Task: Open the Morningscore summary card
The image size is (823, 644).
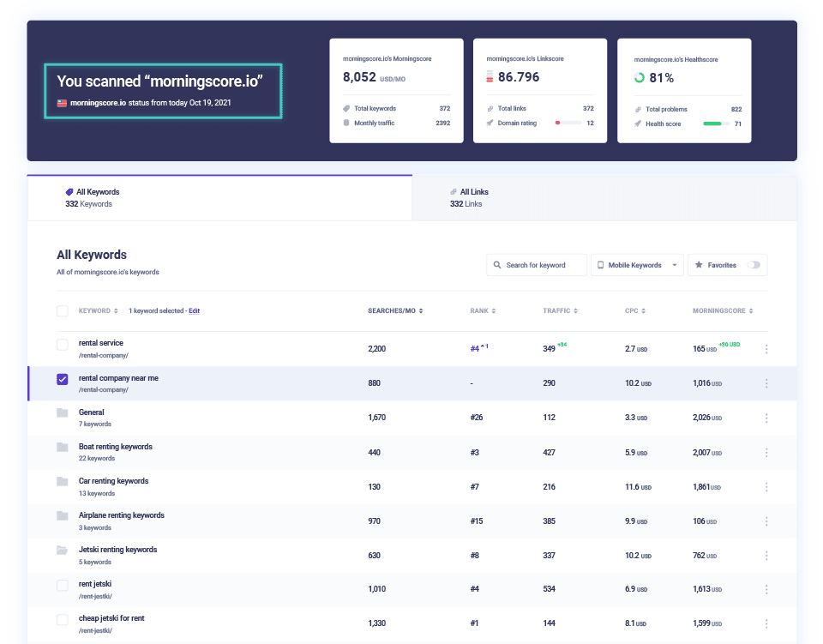Action: pos(396,90)
